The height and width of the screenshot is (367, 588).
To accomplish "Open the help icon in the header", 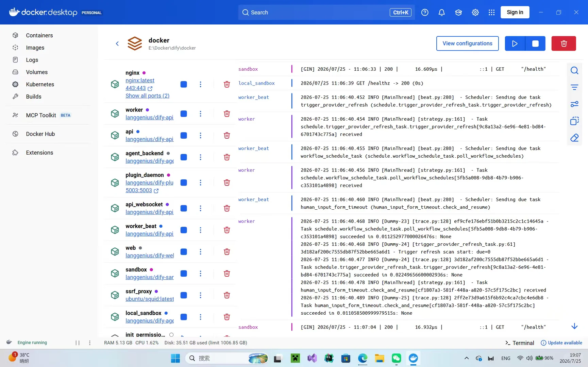I will pos(425,13).
